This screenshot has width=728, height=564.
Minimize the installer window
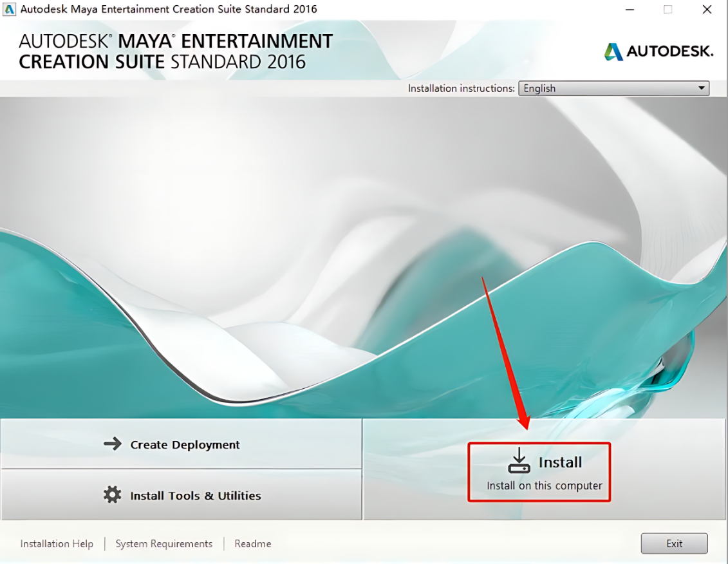click(630, 10)
